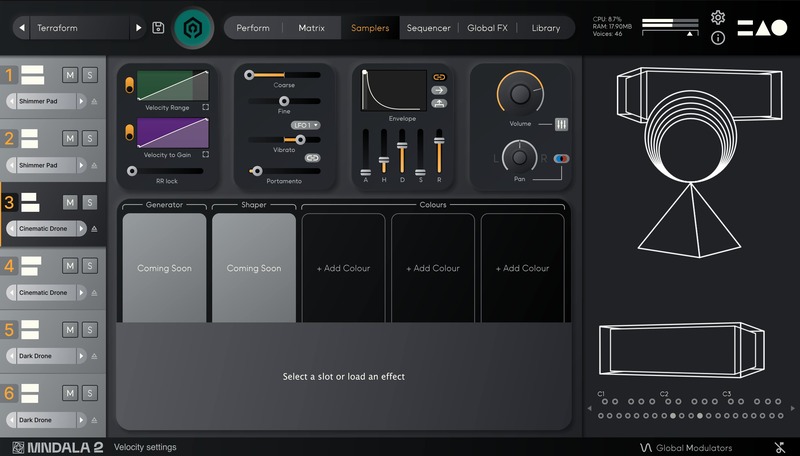Toggle the red-blue pan mode switch
Image resolution: width=800 pixels, height=456 pixels.
[x=561, y=158]
